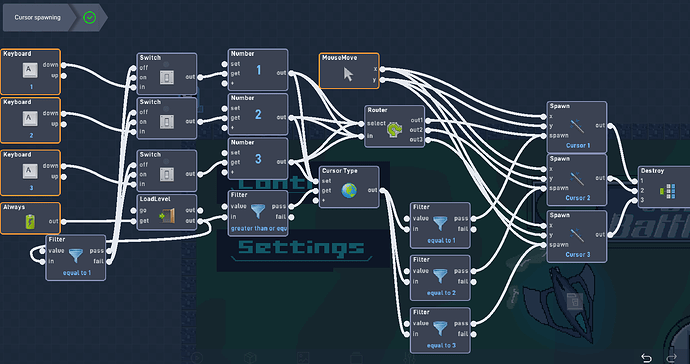Click the 'pass' port of 'equal to 2' Filter
Viewport: 690px width, 364px height.
pyautogui.click(x=473, y=271)
